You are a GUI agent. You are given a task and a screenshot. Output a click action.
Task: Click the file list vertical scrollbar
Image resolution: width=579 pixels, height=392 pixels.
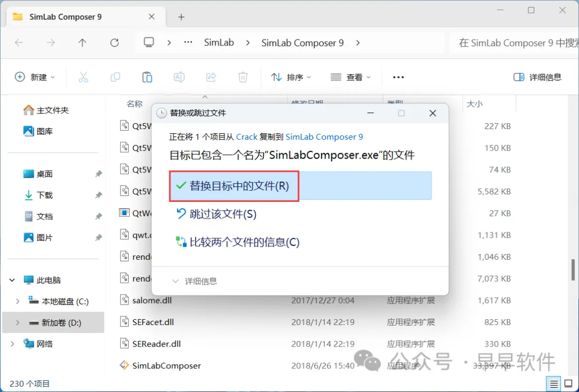click(x=573, y=269)
